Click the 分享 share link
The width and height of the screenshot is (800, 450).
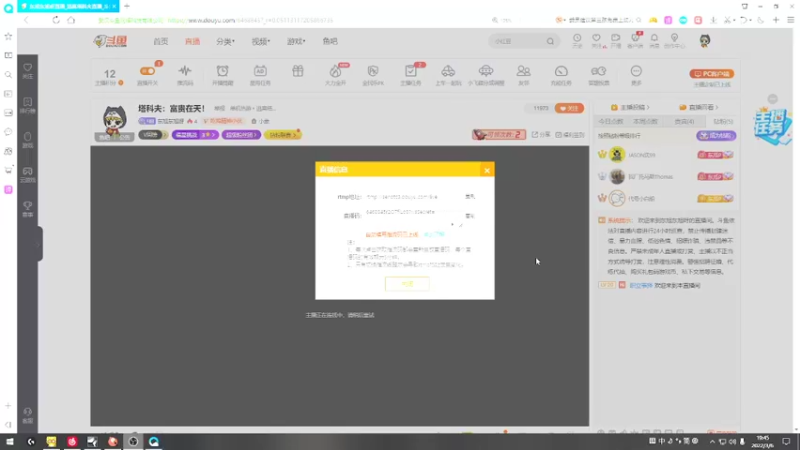coord(541,135)
